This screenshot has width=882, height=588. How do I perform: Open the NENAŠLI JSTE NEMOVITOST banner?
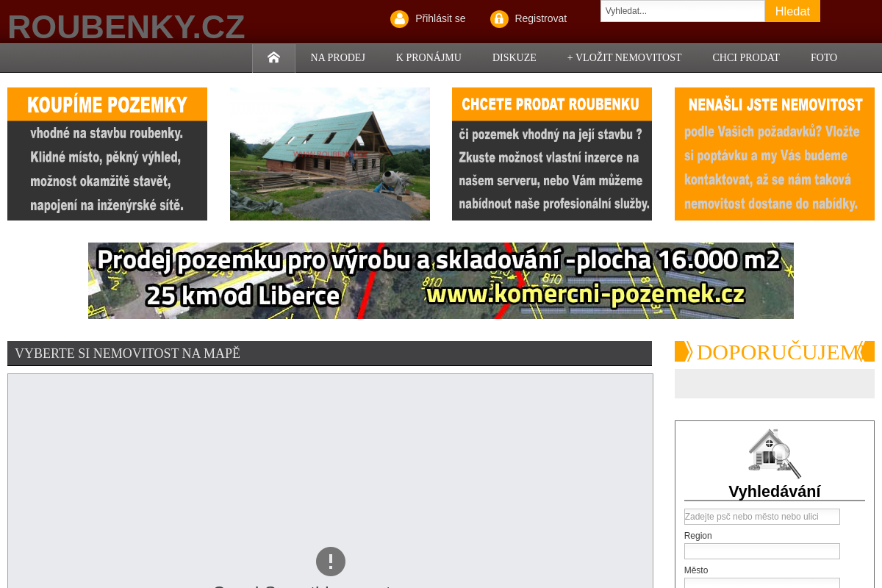click(x=775, y=154)
